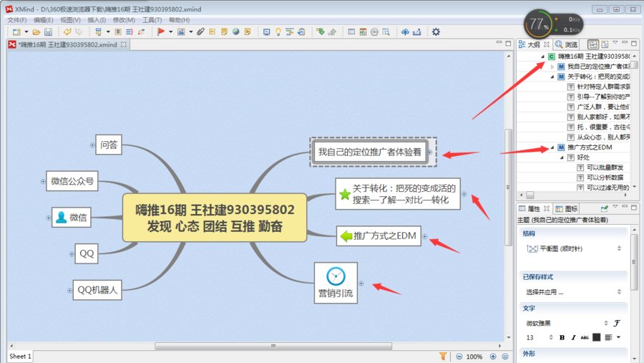This screenshot has width=644, height=363.
Task: Open the 修改(M) menu
Action: click(124, 20)
